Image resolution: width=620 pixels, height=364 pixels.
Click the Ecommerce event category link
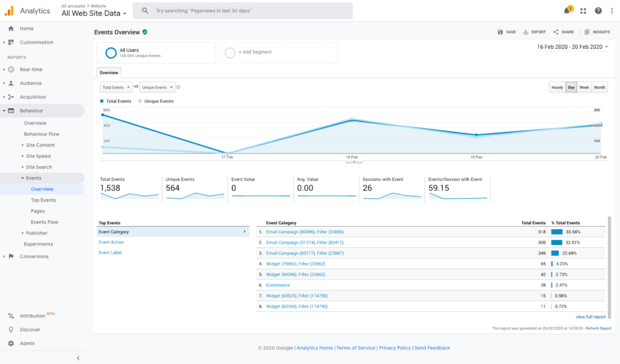click(279, 284)
